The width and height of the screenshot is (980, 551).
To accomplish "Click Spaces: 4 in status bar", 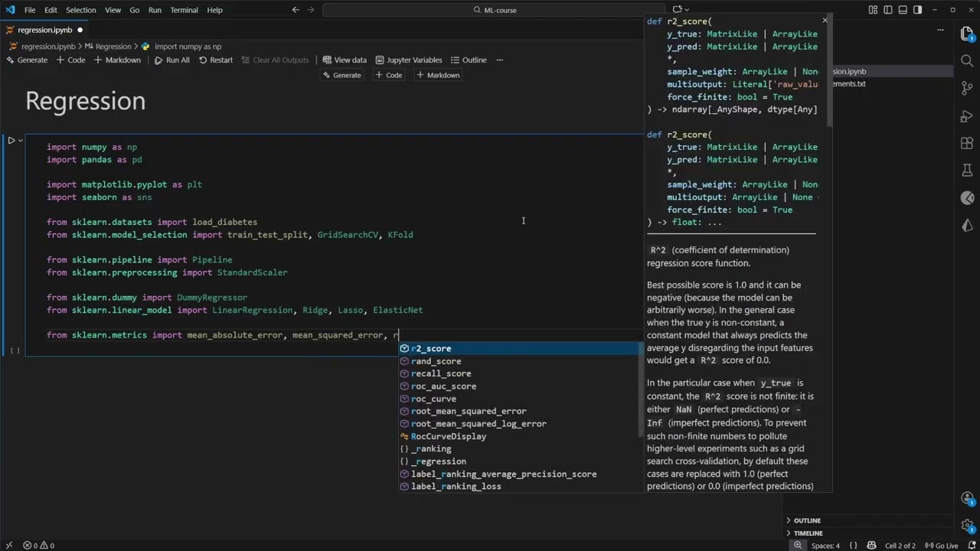I will click(x=825, y=546).
